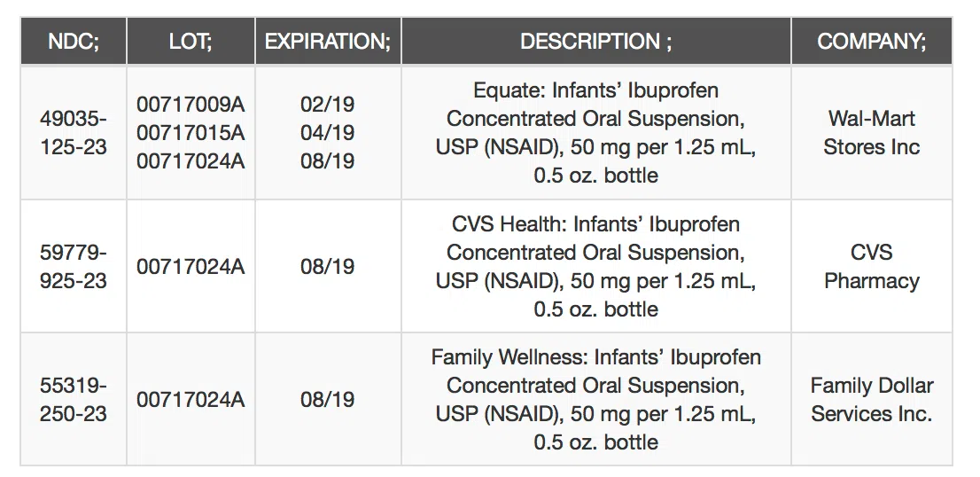Click NDC code 55319-250-23
980x477 pixels.
pyautogui.click(x=74, y=400)
